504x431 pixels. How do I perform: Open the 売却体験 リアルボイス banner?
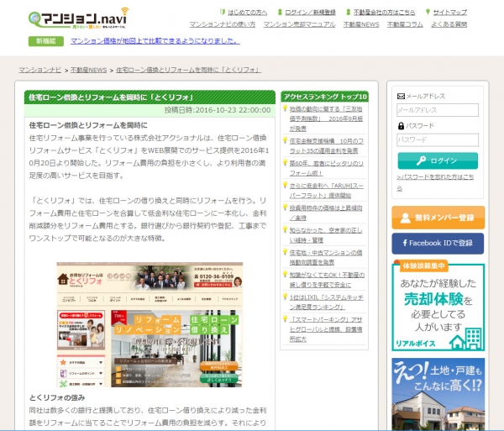coord(437,306)
